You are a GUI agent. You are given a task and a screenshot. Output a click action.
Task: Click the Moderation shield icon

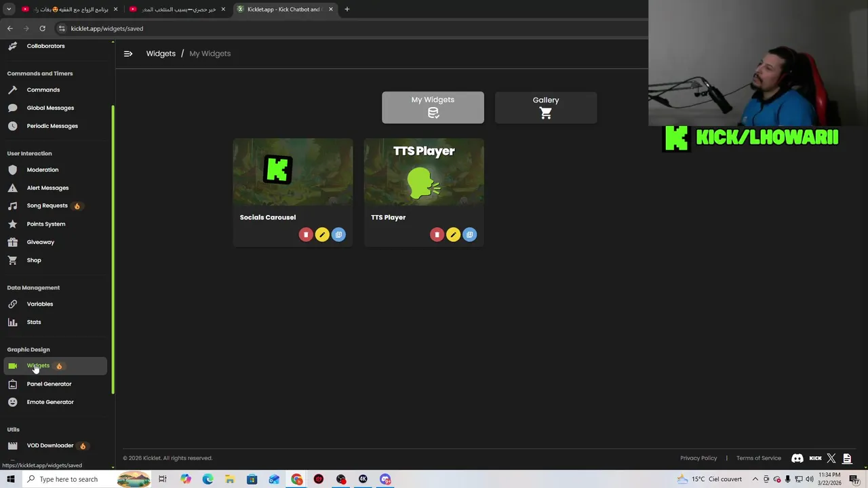12,169
